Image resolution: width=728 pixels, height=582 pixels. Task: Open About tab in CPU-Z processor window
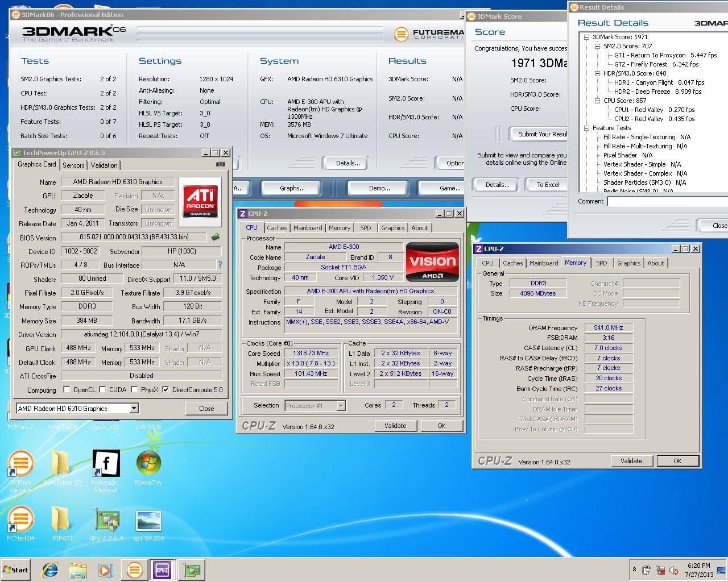click(420, 228)
